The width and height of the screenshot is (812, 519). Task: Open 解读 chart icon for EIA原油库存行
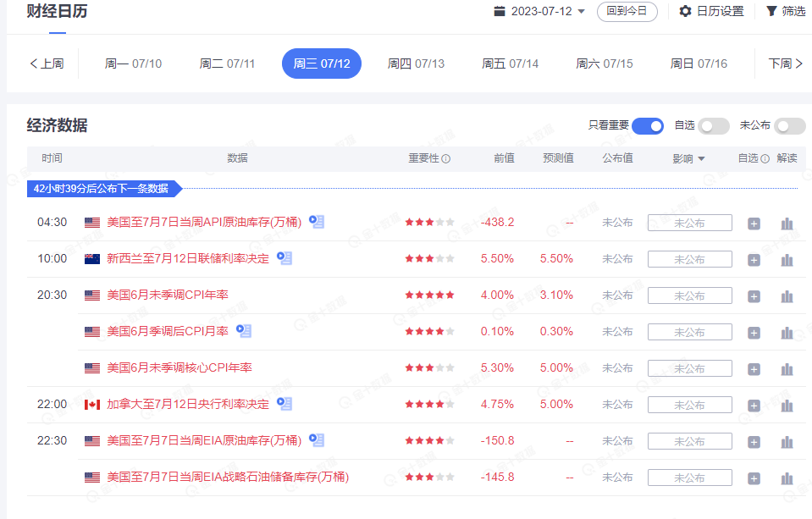pos(787,440)
